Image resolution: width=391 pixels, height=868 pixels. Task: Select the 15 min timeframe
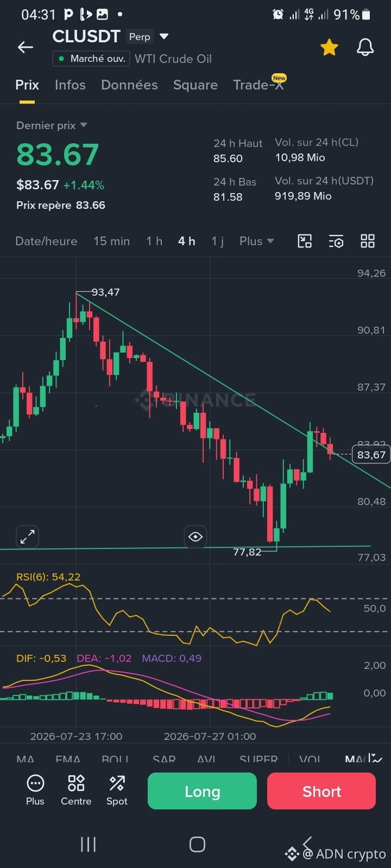tap(111, 241)
